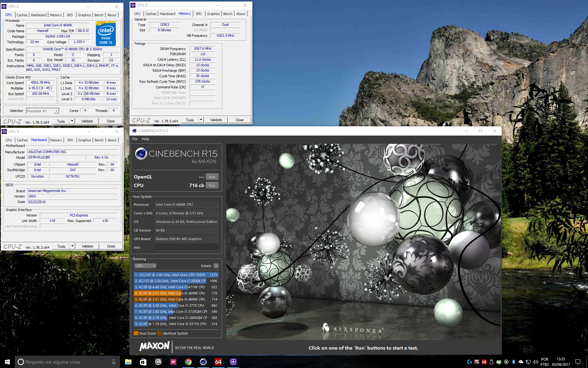Click the POR PTB2 language indicator
This screenshot has height=368, width=588.
545,362
